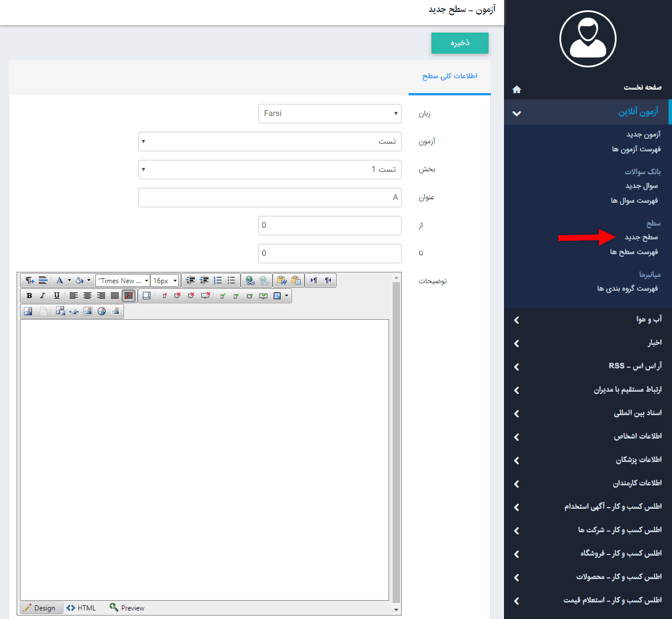Create a bulleted list in the editor
This screenshot has height=619, width=672.
click(x=231, y=281)
